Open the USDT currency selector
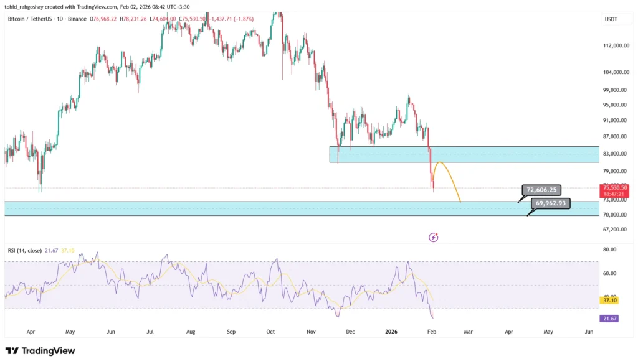 pyautogui.click(x=611, y=19)
